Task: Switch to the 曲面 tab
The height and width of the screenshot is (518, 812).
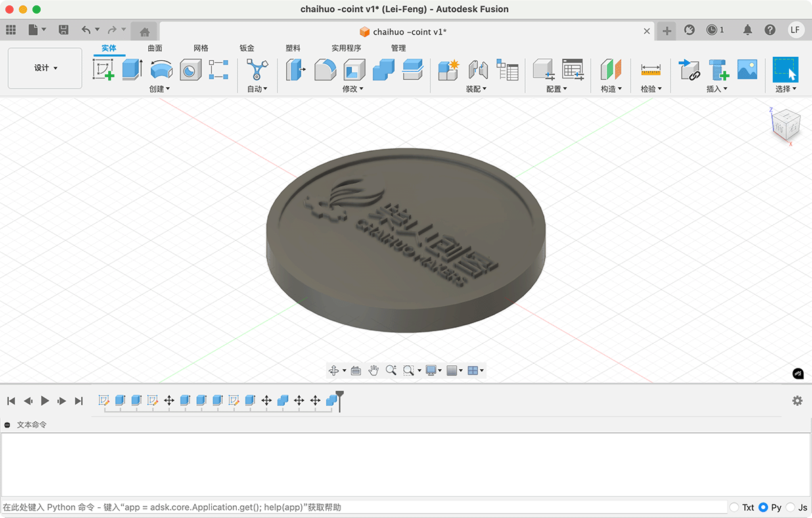Action: (155, 48)
